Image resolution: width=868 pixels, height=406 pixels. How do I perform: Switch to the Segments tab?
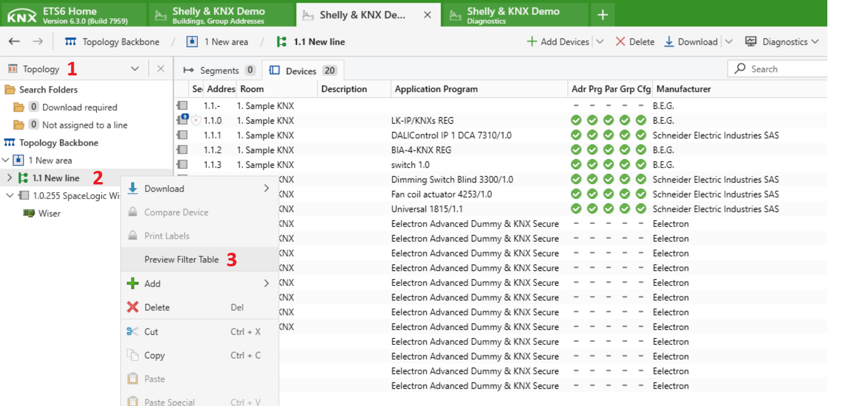point(219,70)
